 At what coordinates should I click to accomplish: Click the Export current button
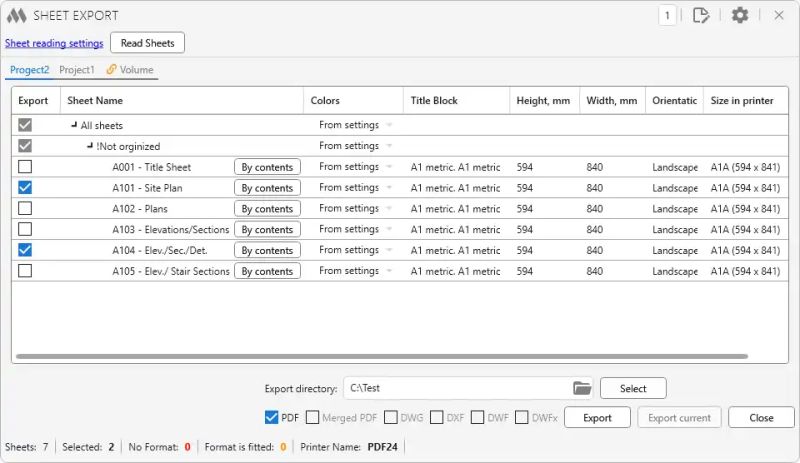tap(679, 418)
